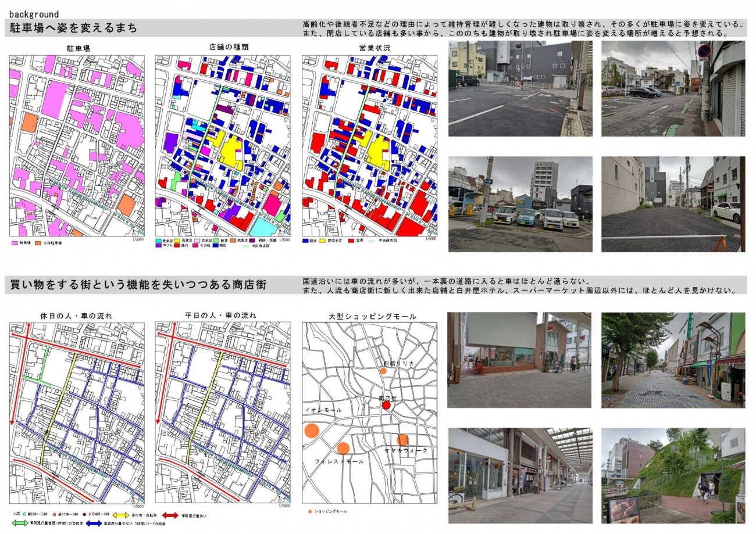Click the large orange イオンモール circle marker
This screenshot has width=756, height=534.
pyautogui.click(x=312, y=431)
